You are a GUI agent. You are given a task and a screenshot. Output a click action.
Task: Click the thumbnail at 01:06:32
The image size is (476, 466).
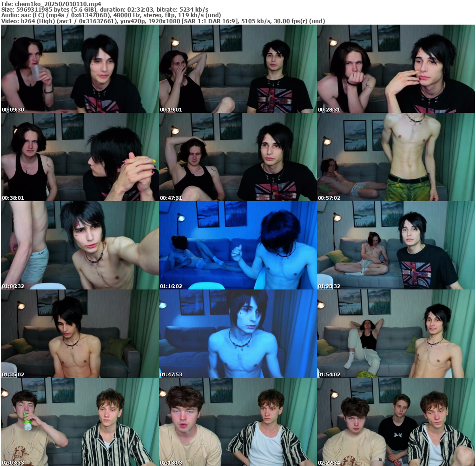(80, 245)
